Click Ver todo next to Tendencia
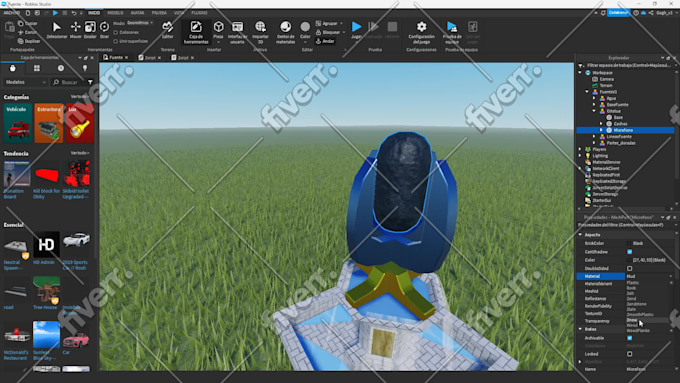Image resolution: width=680 pixels, height=383 pixels. coord(80,153)
